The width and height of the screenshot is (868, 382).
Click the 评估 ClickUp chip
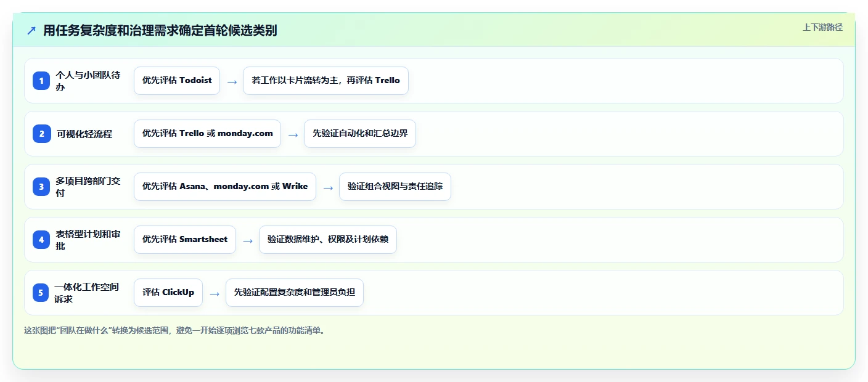tap(168, 293)
